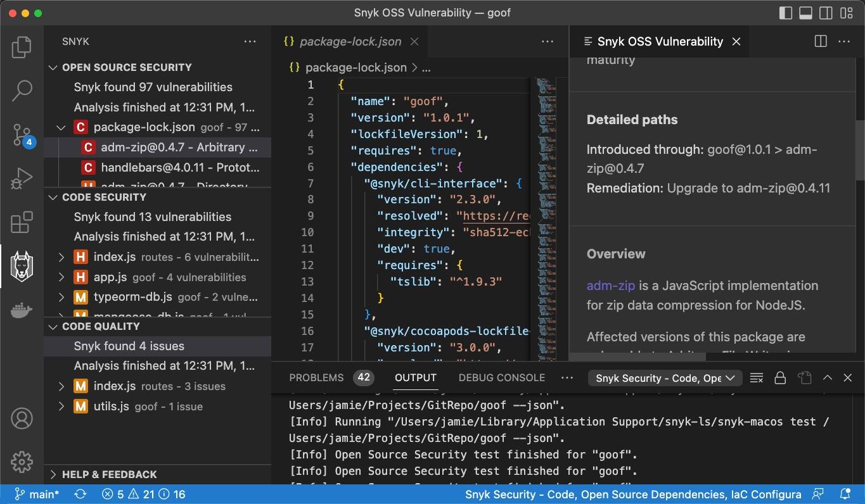Split the Snyk OSS Vulnerability editor
Screen dimensions: 865x504
pyautogui.click(x=821, y=42)
